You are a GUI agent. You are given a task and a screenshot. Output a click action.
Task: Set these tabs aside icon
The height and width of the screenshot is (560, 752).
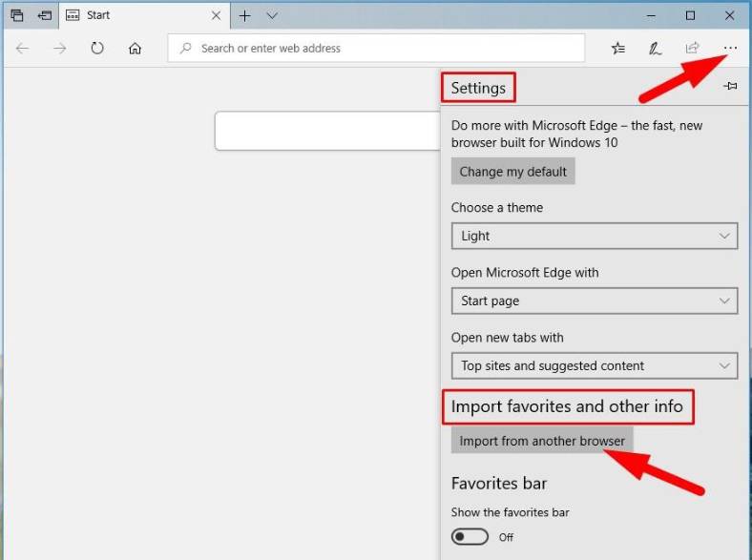click(x=45, y=15)
